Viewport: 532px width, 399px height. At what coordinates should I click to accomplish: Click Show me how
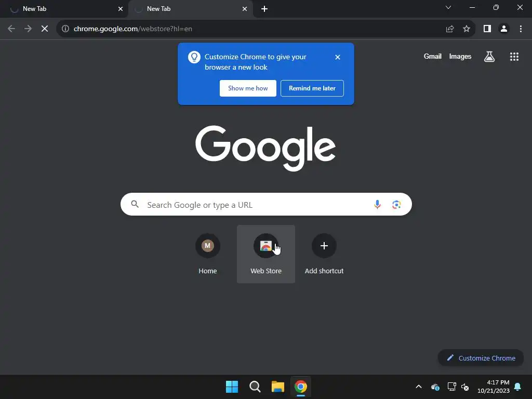point(248,88)
